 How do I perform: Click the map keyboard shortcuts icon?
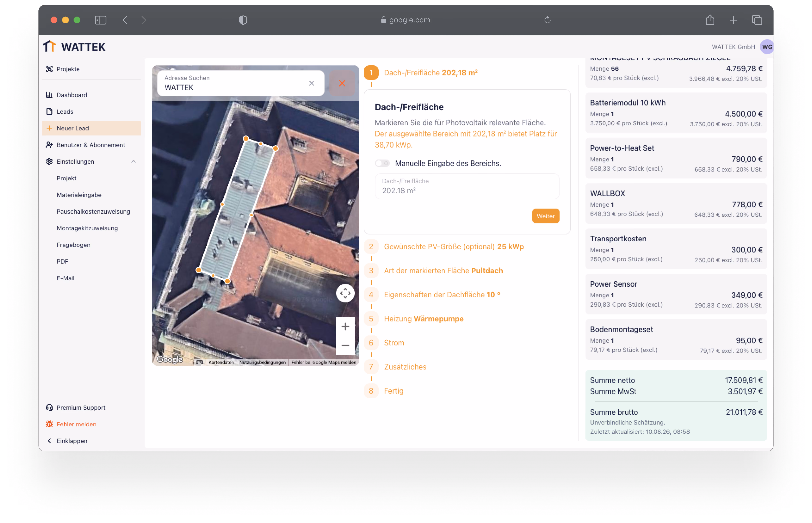coord(200,362)
